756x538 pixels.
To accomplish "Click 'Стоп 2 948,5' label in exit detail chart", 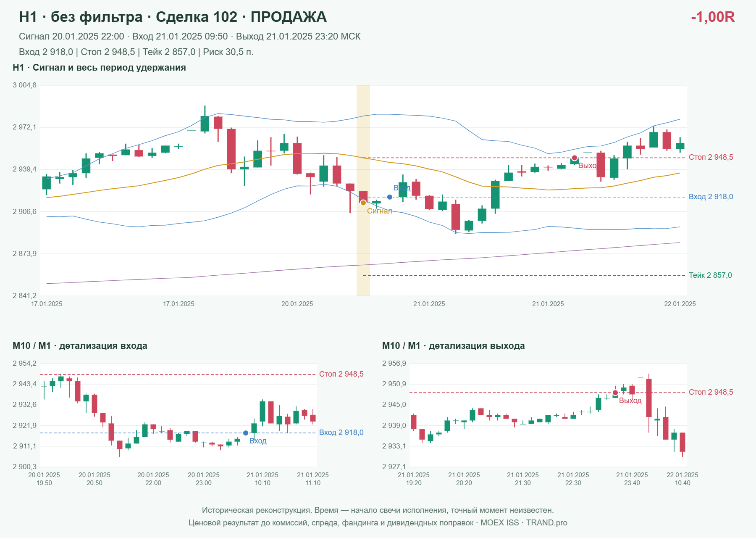I will [x=711, y=392].
